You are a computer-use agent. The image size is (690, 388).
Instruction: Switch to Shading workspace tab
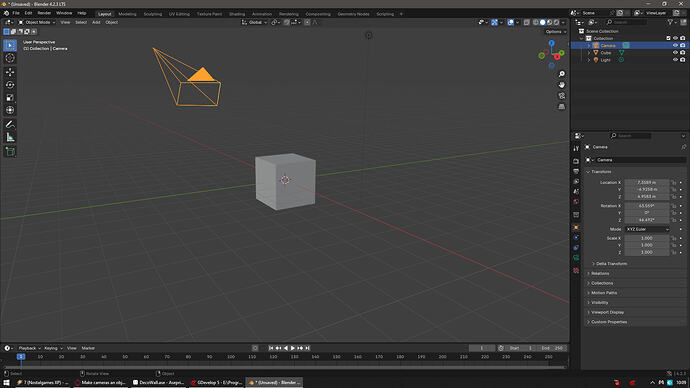click(237, 14)
